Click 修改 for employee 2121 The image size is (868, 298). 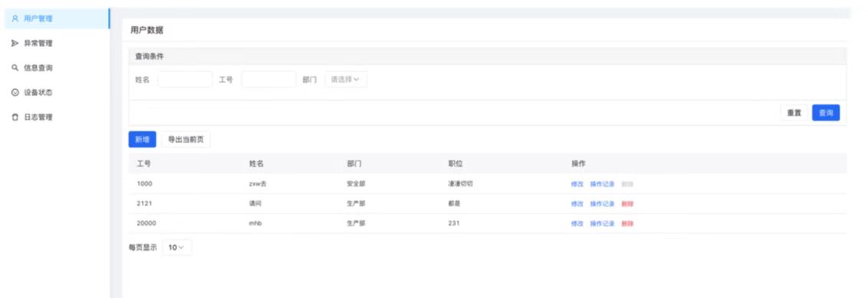(x=577, y=204)
